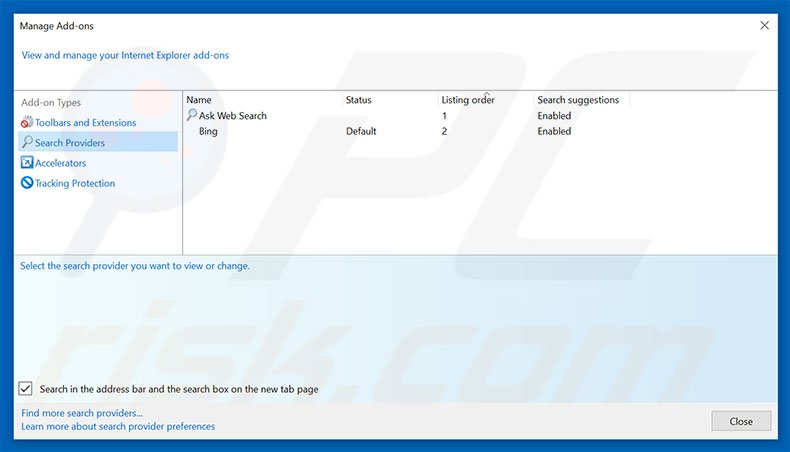
Task: Click the Ask Web Search magnifier icon
Action: point(191,115)
